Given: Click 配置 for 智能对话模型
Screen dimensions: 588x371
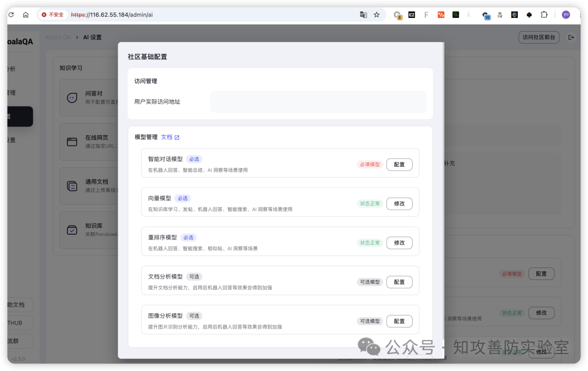Looking at the screenshot, I should tap(399, 164).
